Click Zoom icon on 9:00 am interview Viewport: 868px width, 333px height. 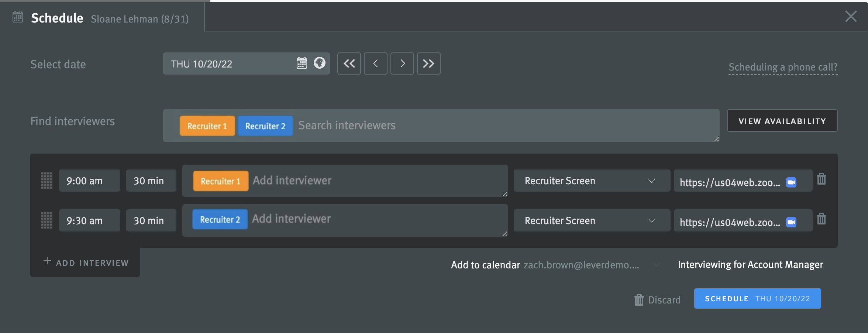click(791, 182)
